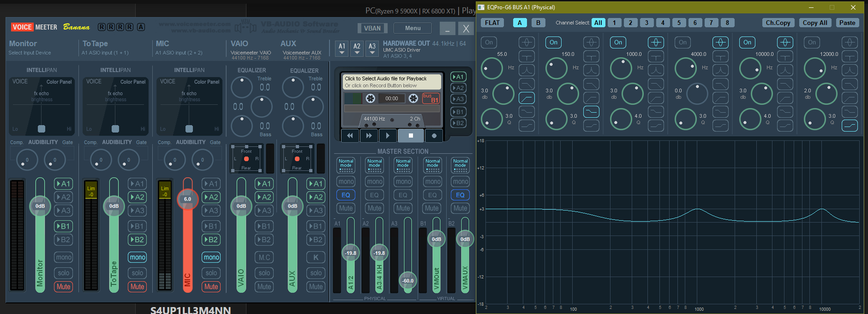This screenshot has width=868, height=314.
Task: Change Normal mode selector on A1 bus
Action: coord(346,165)
